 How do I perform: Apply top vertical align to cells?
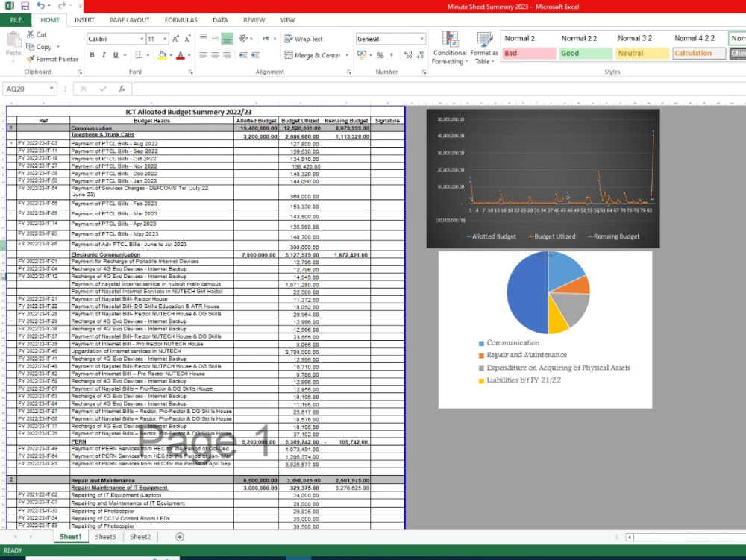pyautogui.click(x=203, y=37)
